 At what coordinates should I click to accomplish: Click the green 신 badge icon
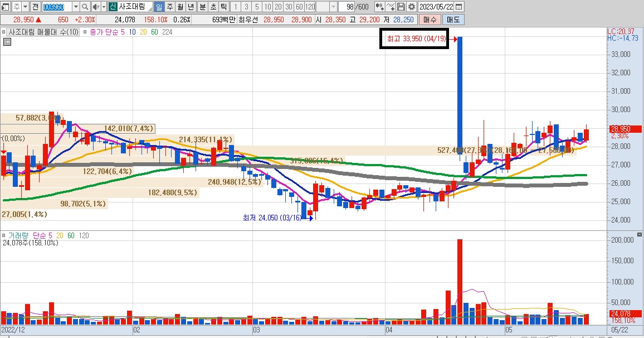coord(113,7)
